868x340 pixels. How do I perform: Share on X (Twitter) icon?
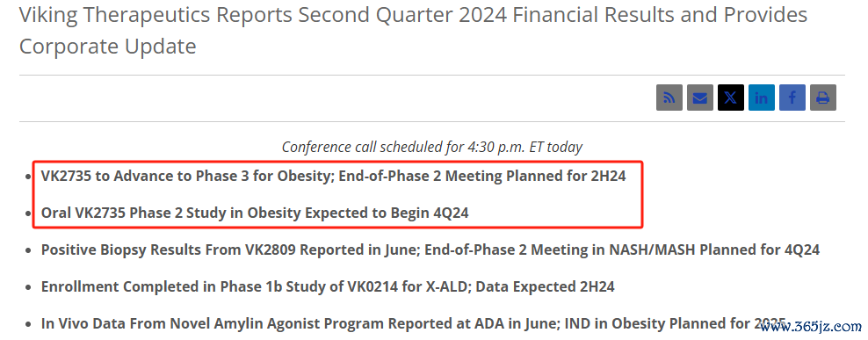[731, 98]
